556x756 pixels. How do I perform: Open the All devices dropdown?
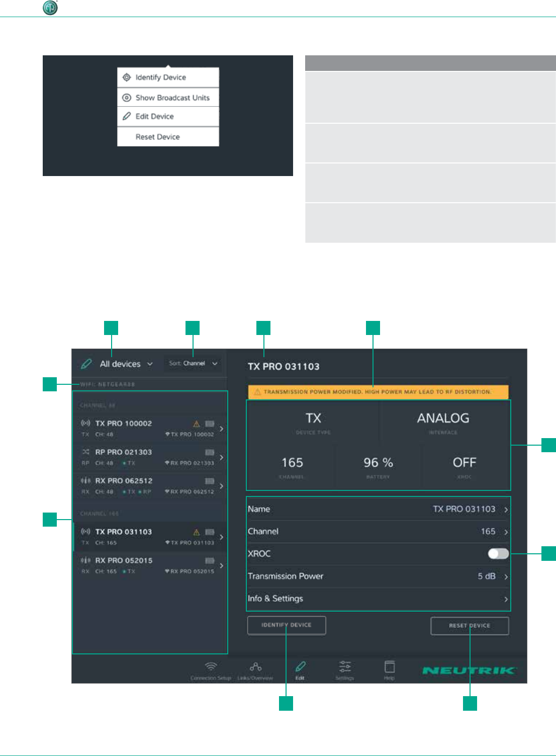point(127,364)
